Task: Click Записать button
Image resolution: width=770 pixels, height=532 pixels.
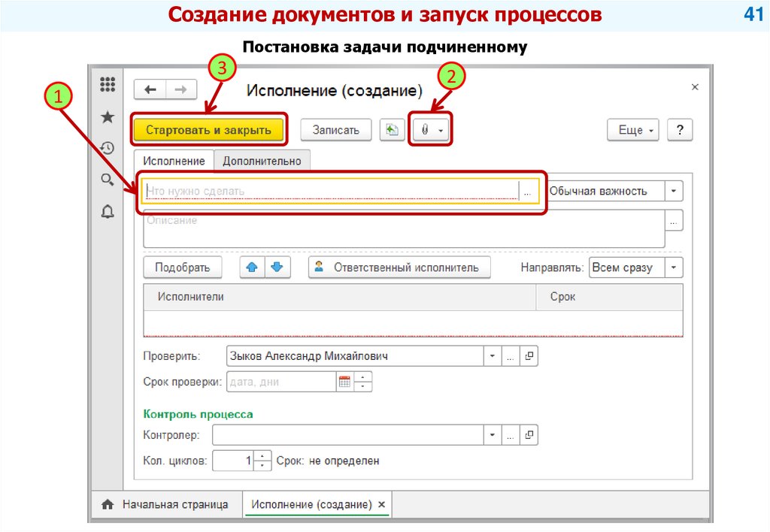Action: [336, 130]
